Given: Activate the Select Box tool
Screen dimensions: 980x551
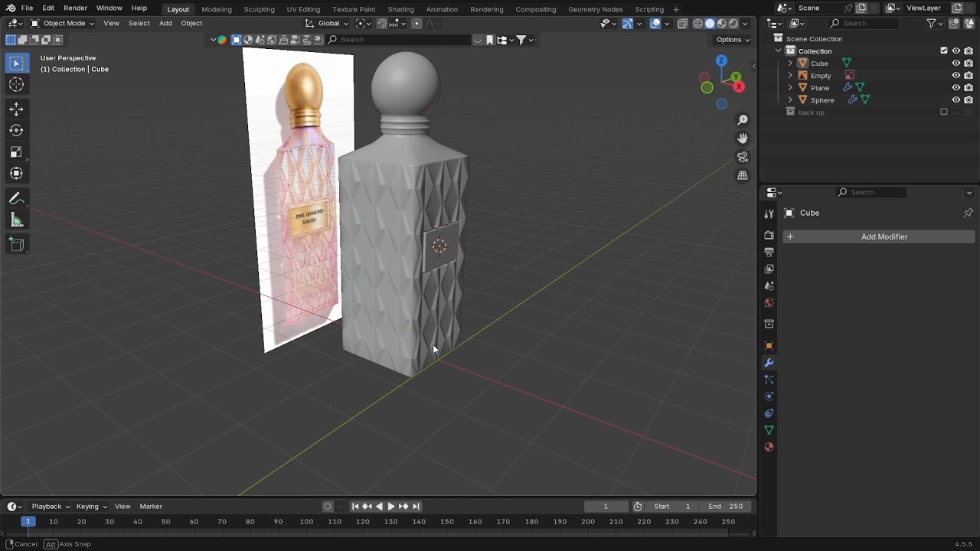Looking at the screenshot, I should (16, 63).
